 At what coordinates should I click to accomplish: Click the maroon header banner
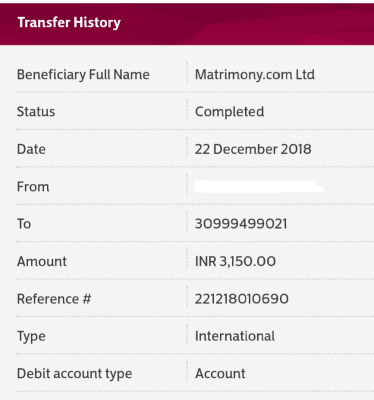click(x=187, y=24)
